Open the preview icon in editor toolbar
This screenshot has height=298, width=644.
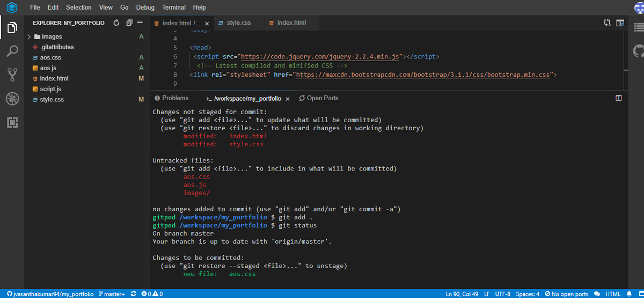coord(620,23)
